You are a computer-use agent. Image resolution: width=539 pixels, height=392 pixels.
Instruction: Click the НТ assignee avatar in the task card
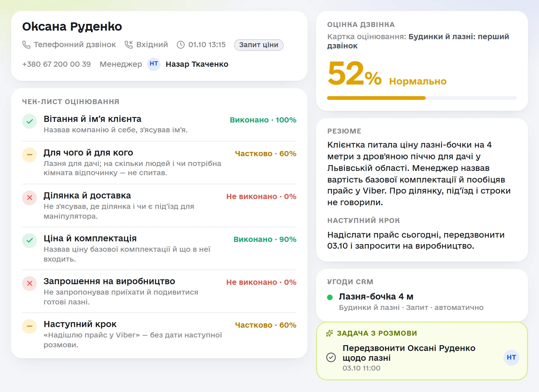[511, 357]
